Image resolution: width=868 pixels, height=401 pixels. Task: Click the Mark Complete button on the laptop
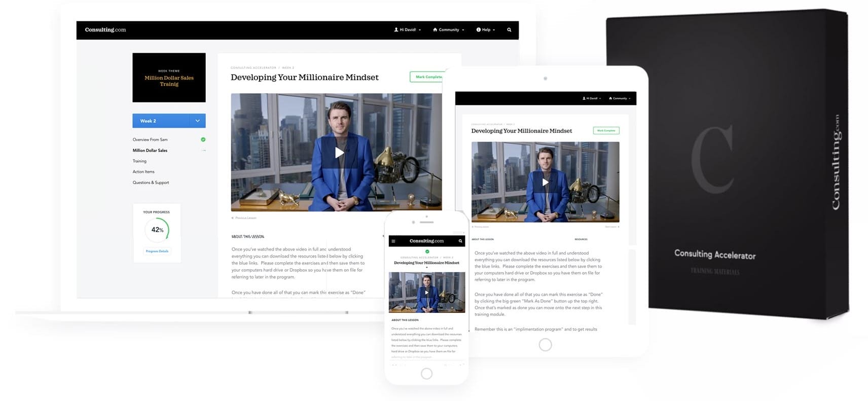pos(427,77)
